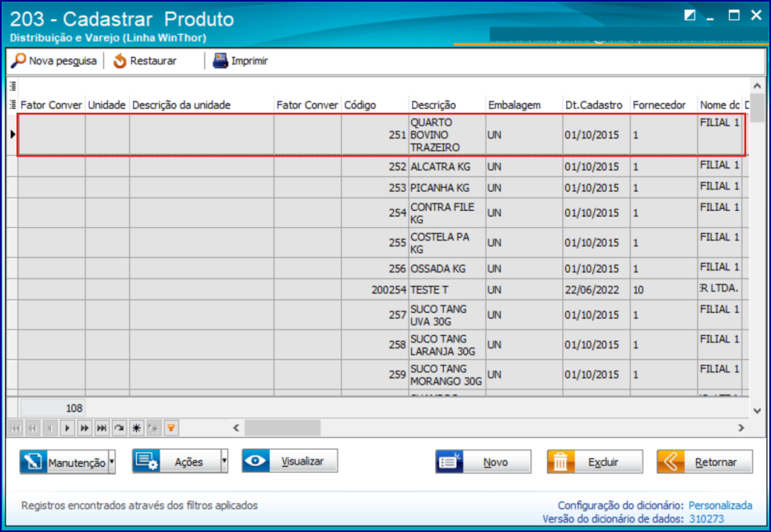Click the refresh curved-arrow navigator button

[x=119, y=428]
